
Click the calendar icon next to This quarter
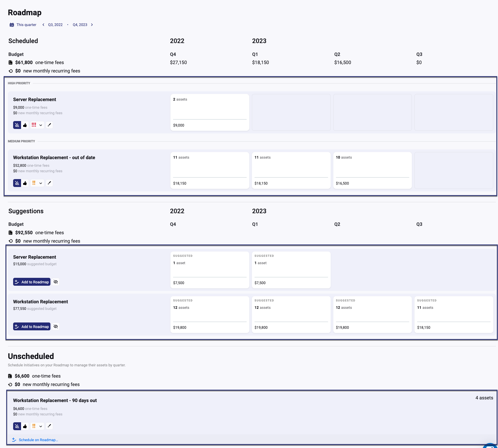(12, 24)
